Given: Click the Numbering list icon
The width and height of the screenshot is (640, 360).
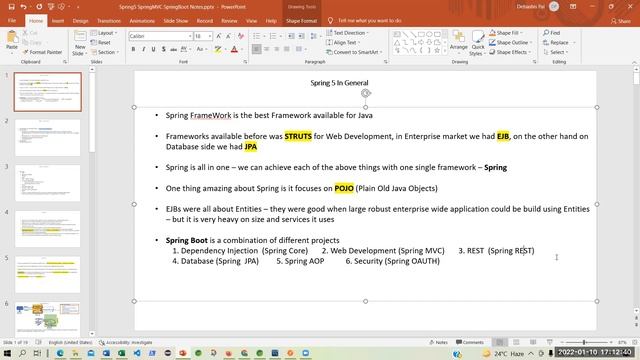Looking at the screenshot, I should (x=273, y=36).
